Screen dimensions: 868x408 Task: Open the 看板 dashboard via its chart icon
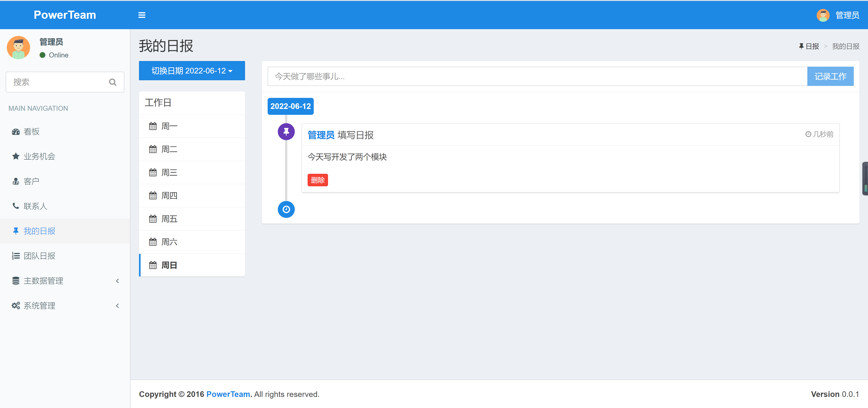pos(16,131)
